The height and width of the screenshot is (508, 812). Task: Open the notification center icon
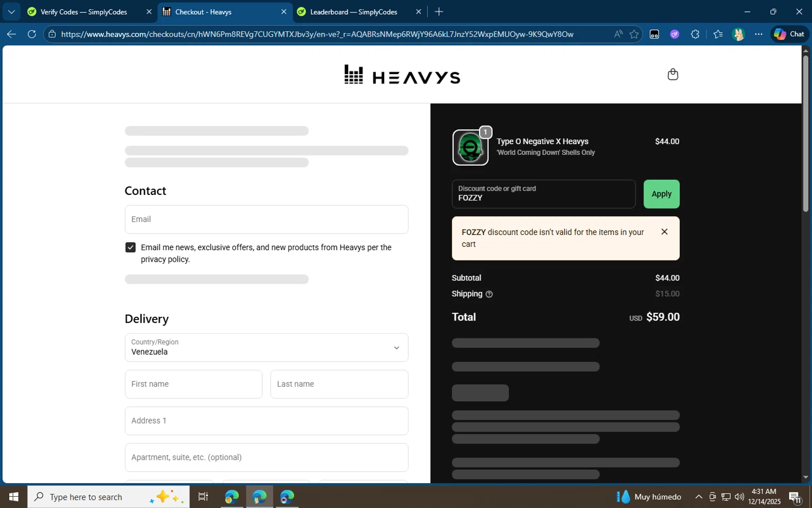[x=795, y=497]
